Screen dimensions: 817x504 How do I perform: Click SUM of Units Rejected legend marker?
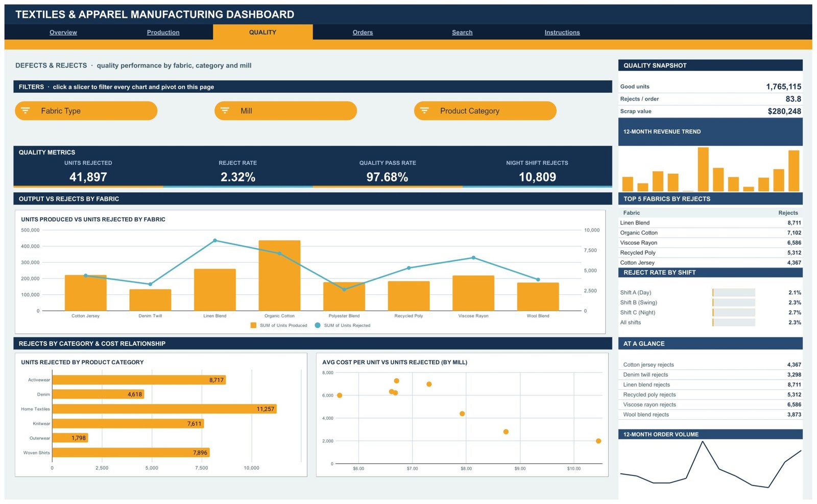click(318, 325)
